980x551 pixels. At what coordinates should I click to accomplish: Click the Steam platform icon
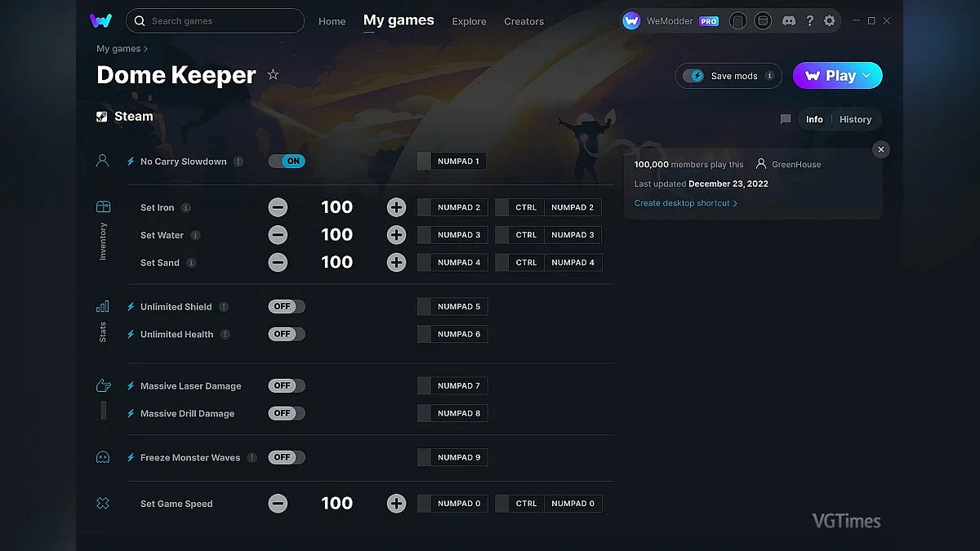pos(102,117)
